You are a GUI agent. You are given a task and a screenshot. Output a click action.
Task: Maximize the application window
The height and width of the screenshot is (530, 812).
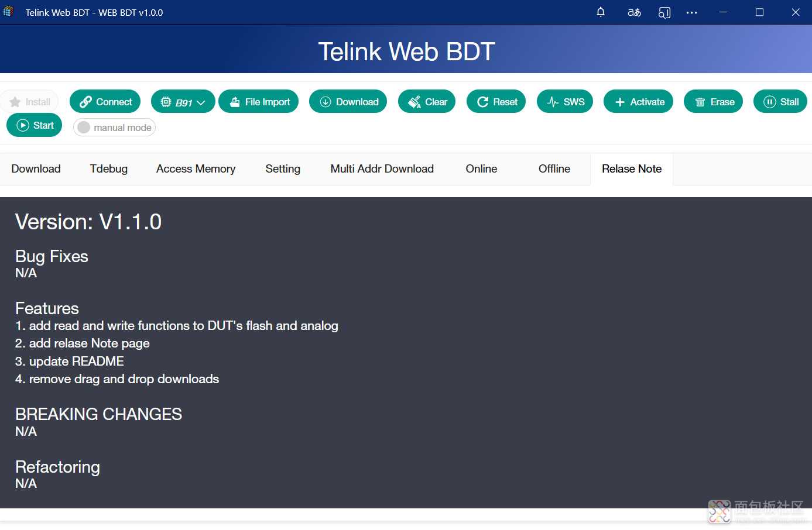[759, 12]
